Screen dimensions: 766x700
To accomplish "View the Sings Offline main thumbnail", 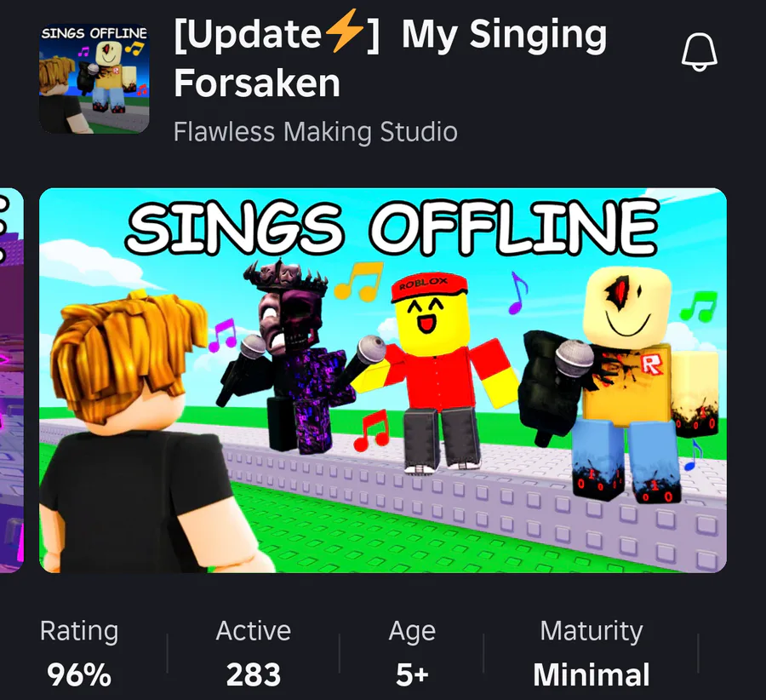I will coord(382,381).
